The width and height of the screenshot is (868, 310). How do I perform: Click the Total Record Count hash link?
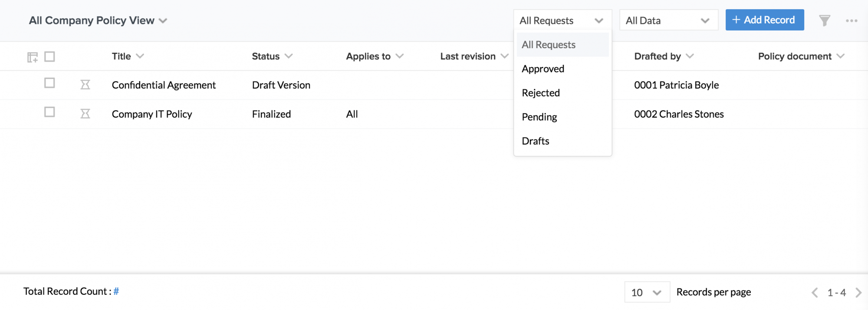pos(116,291)
